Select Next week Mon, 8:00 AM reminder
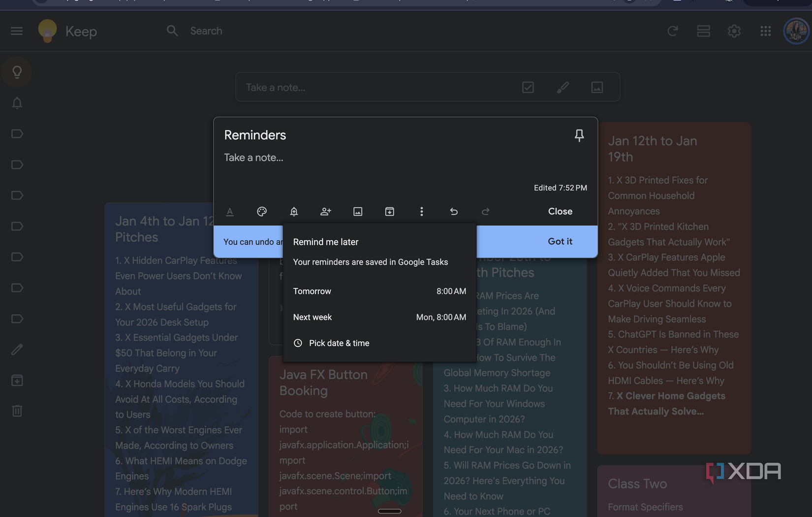 click(x=379, y=317)
